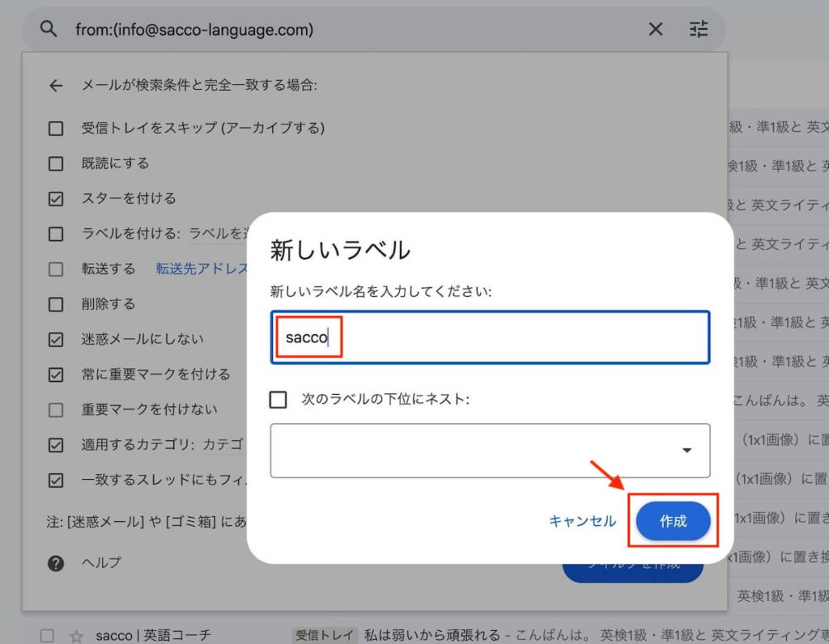
Task: Uncheck the 常に重要マークを付ける checkbox
Action: tap(55, 375)
